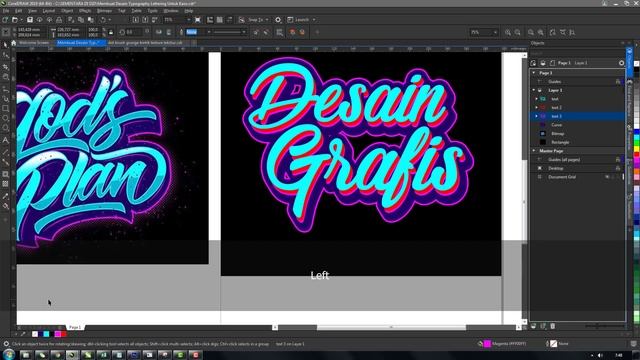
Task: Select the Shape edit tool
Action: [x=5, y=55]
